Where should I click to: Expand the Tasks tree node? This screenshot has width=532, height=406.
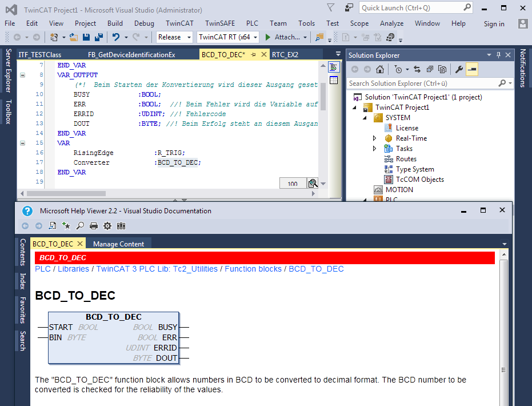[x=375, y=149]
